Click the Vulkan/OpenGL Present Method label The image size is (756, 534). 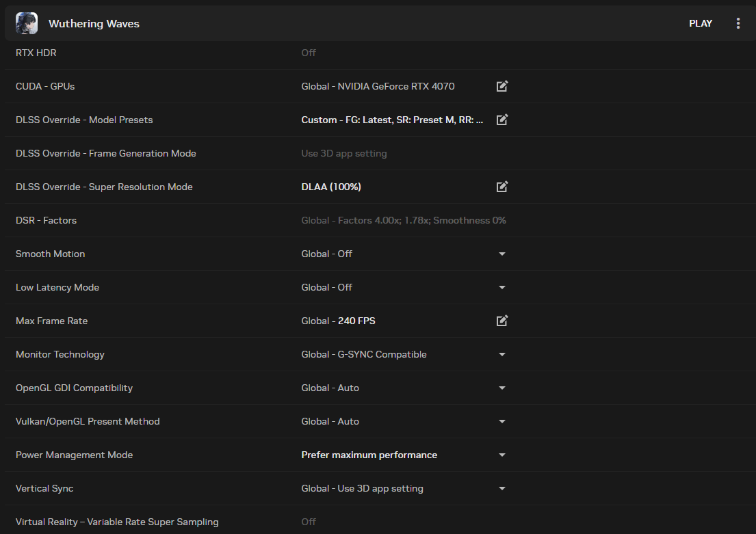pyautogui.click(x=88, y=421)
